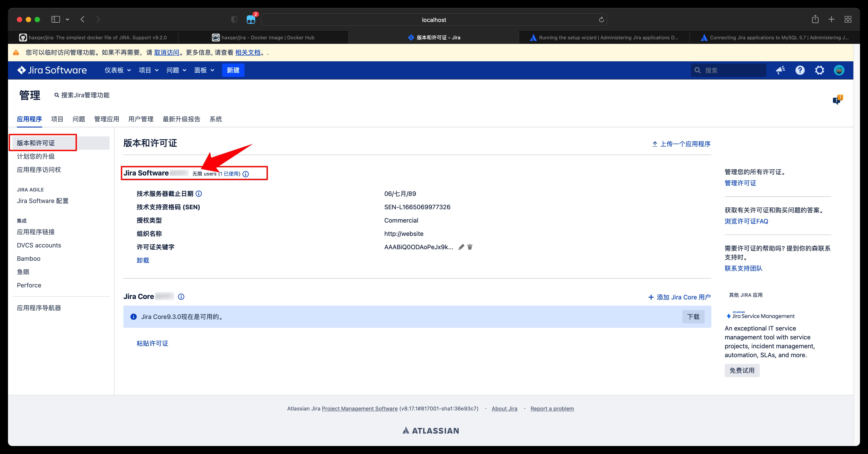This screenshot has height=454, width=868.
Task: Switch to the 问题 admin tab
Action: pos(79,119)
